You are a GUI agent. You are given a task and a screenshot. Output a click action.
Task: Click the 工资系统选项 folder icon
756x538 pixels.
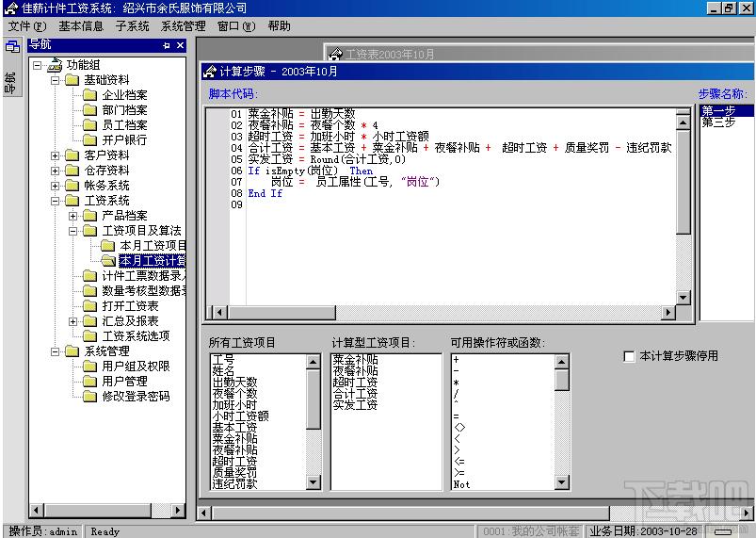[x=89, y=335]
